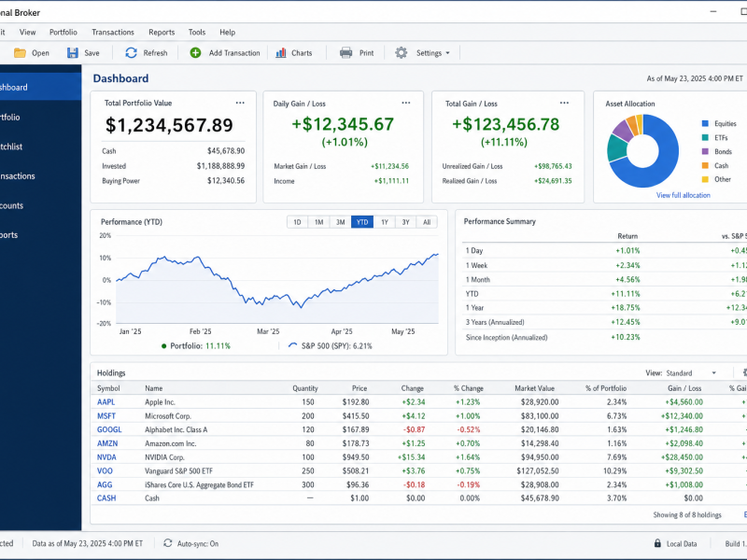Select the 1D performance range
Viewport: 747px width, 560px height.
point(297,222)
